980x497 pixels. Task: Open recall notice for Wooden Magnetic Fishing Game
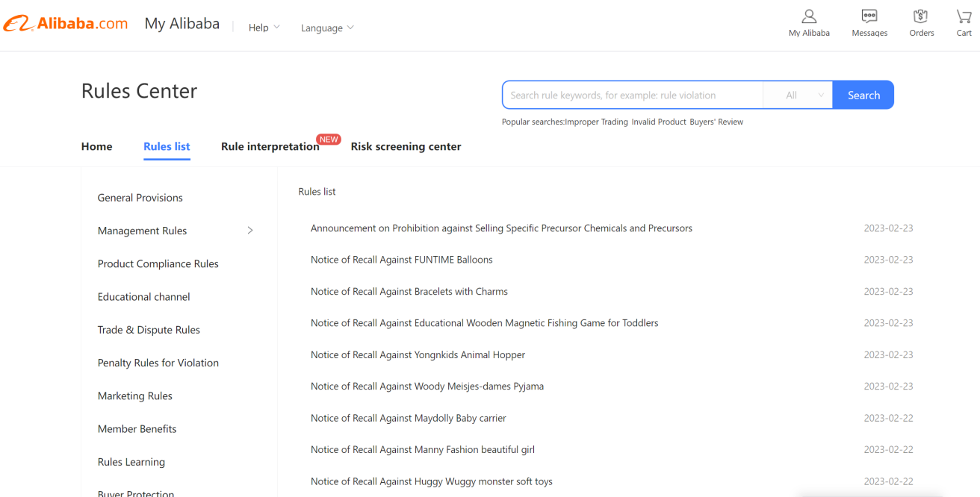click(x=484, y=323)
